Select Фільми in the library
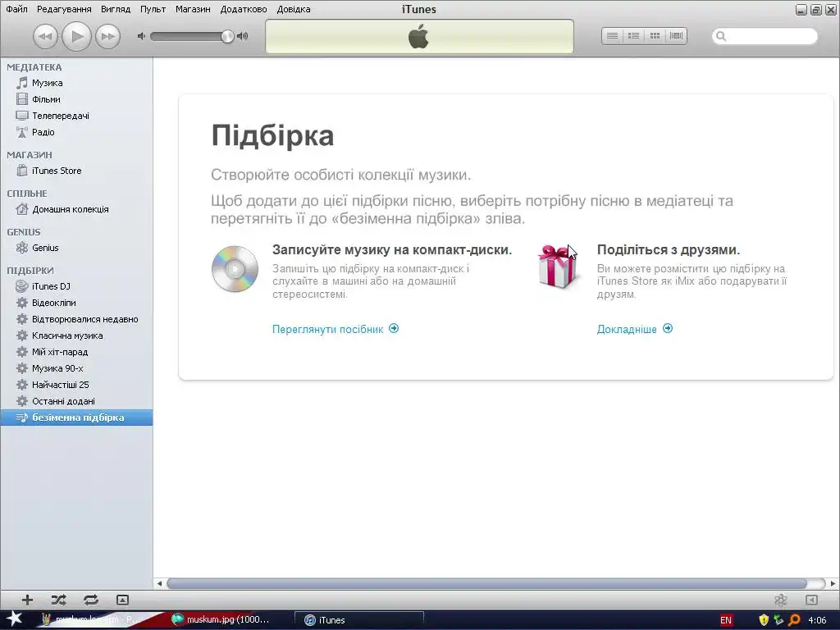This screenshot has height=630, width=840. point(76,99)
